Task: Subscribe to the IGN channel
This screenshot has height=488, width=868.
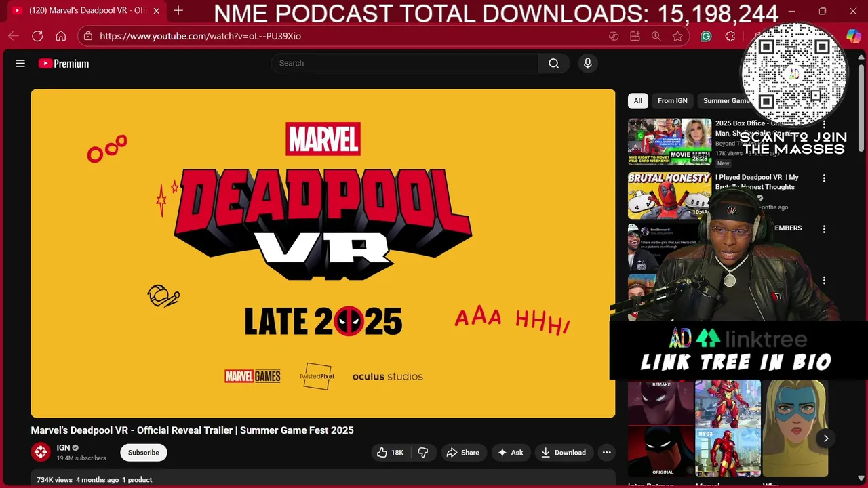Action: pos(144,453)
